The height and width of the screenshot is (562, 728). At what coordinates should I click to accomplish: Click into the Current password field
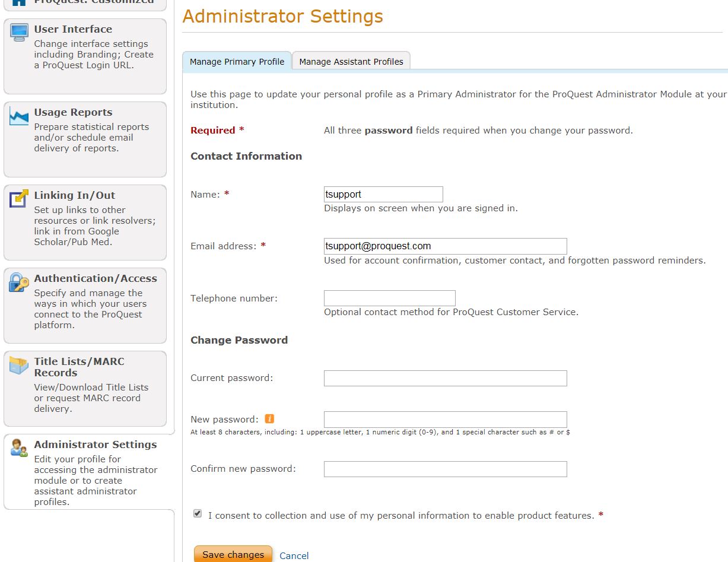click(x=446, y=378)
